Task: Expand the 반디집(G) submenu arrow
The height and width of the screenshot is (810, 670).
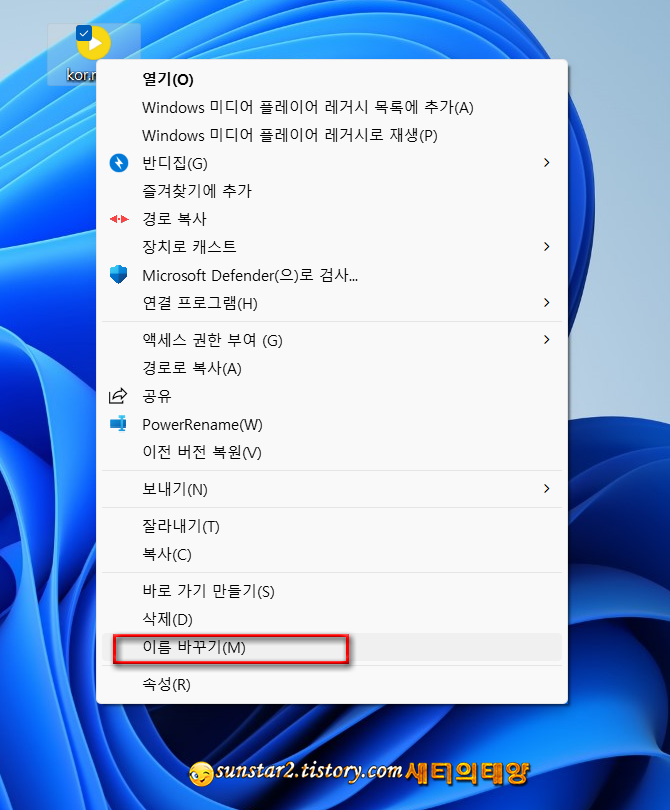Action: (547, 163)
